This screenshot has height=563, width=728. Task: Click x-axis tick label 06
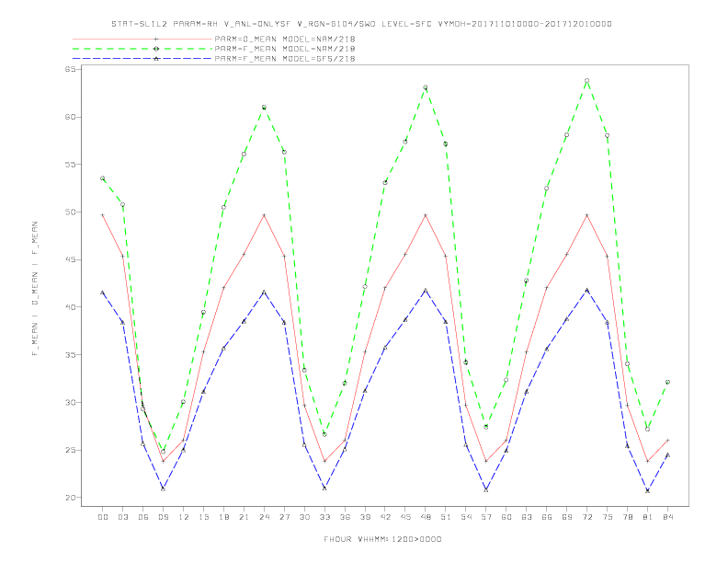(x=143, y=517)
